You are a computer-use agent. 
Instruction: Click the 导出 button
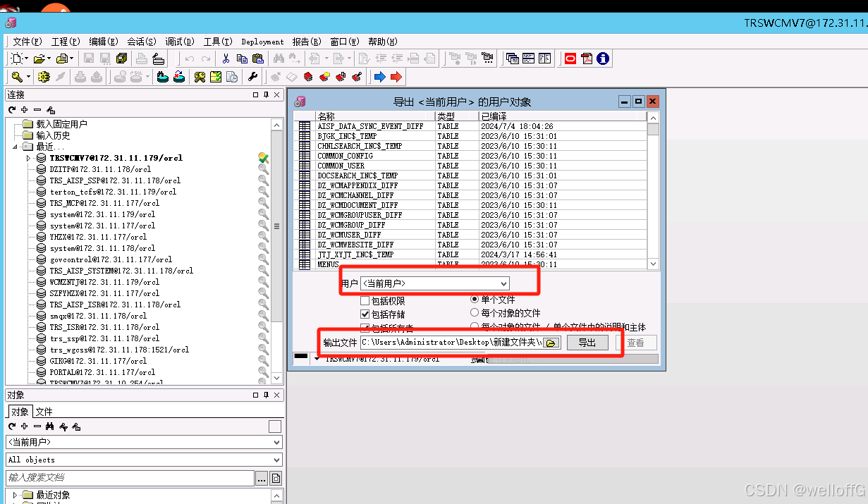(x=589, y=343)
